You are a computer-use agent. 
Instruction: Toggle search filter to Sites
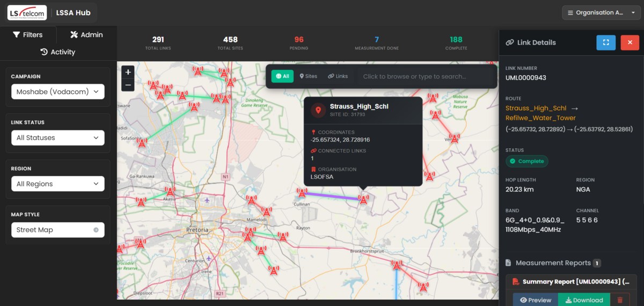tap(309, 76)
